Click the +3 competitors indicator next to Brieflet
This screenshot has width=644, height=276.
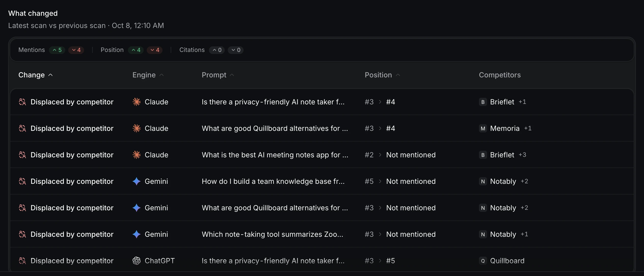(522, 155)
